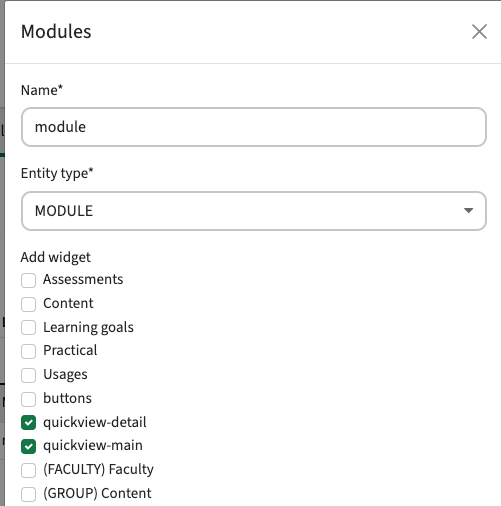Click the 'quickview-main' label text
Viewport: 501px width, 506px height.
click(x=93, y=446)
